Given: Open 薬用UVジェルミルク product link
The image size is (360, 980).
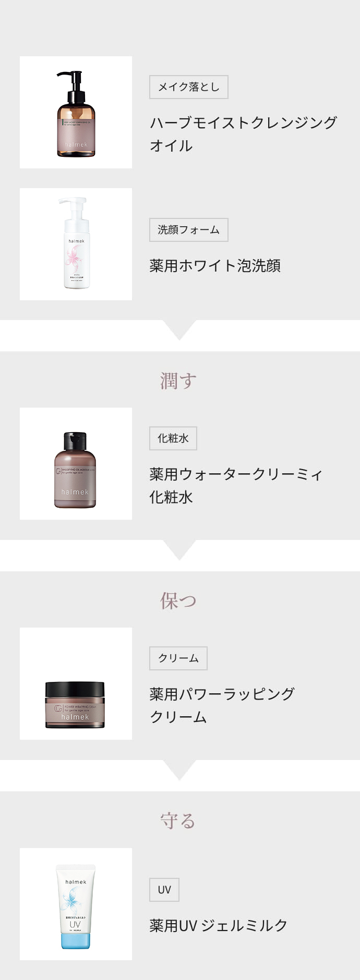Looking at the screenshot, I should pos(218,925).
